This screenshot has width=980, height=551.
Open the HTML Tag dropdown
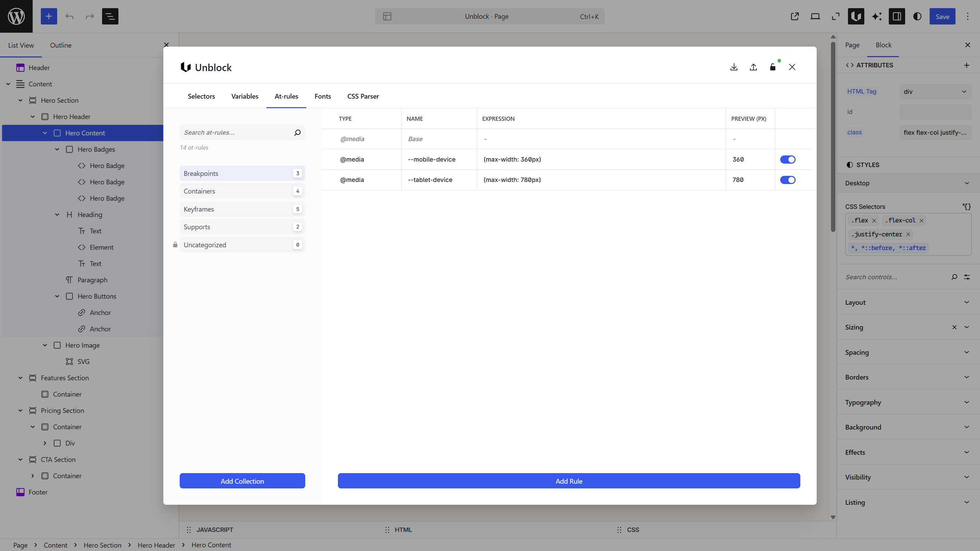935,91
